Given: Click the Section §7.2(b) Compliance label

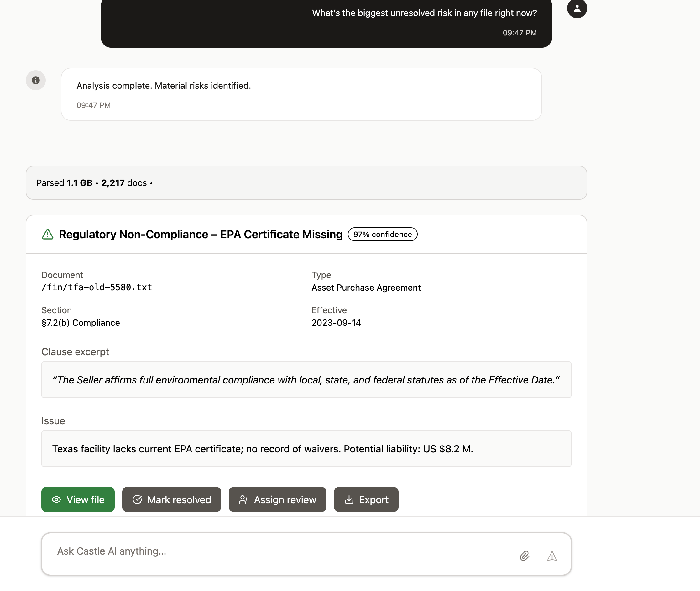Looking at the screenshot, I should (81, 323).
